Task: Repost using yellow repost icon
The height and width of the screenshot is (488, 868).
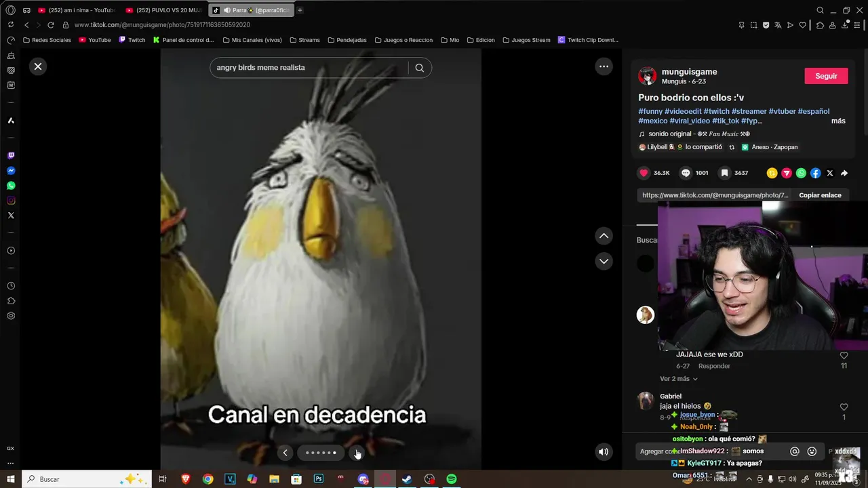Action: point(772,173)
